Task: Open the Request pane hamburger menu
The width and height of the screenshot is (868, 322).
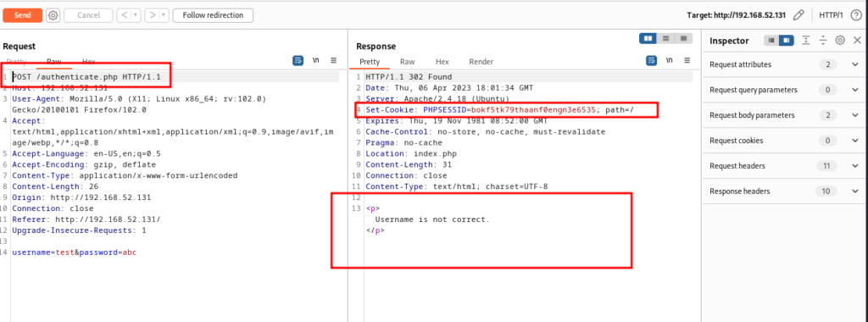Action: coord(334,60)
